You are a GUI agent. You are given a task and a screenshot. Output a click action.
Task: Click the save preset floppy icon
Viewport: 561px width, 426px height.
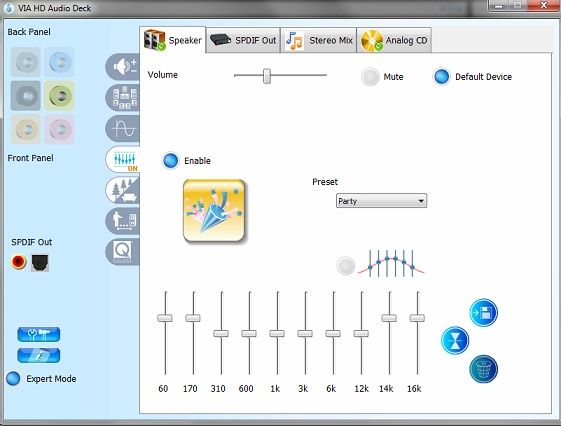pyautogui.click(x=484, y=313)
